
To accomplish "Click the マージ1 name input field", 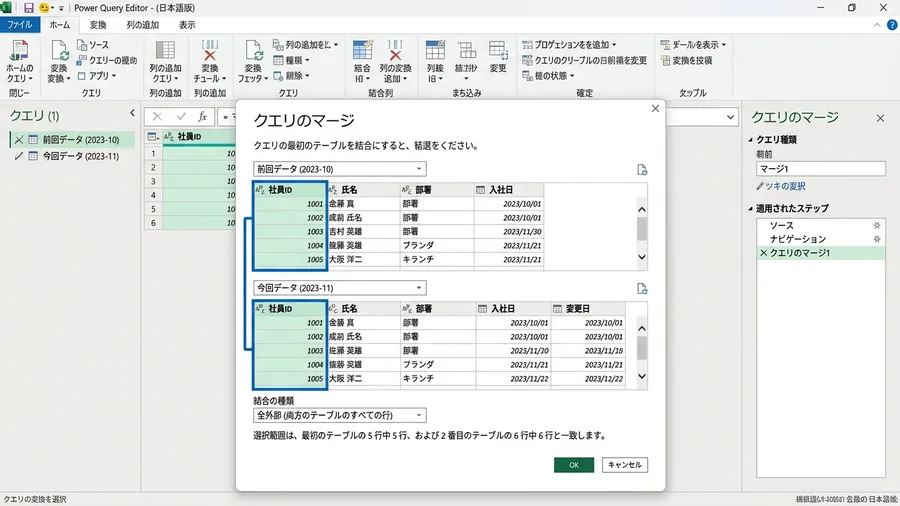I will (x=821, y=169).
